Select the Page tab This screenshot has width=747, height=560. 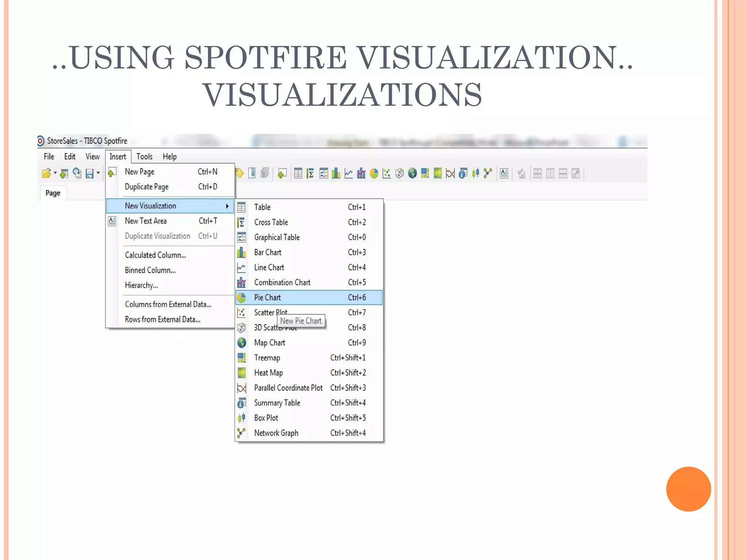(x=53, y=193)
